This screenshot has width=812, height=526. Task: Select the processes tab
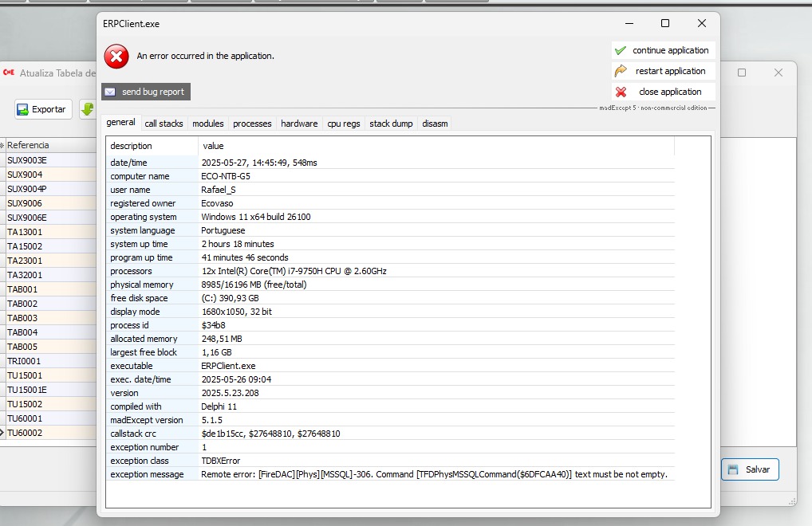252,124
